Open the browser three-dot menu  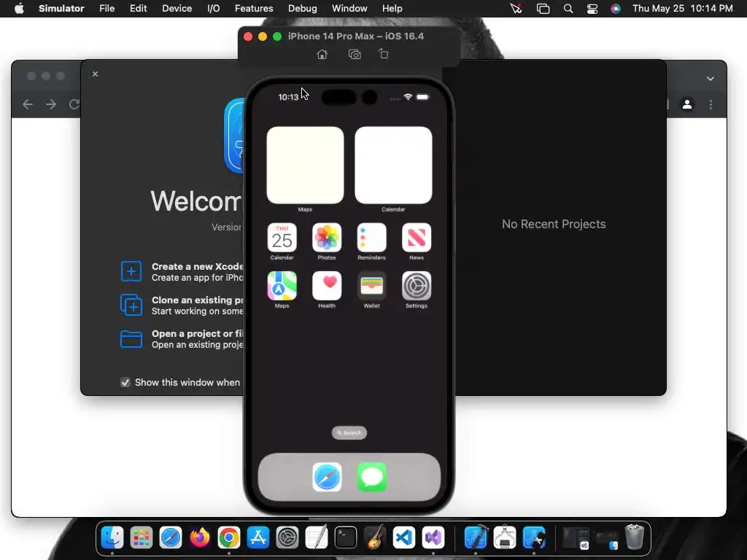[711, 104]
